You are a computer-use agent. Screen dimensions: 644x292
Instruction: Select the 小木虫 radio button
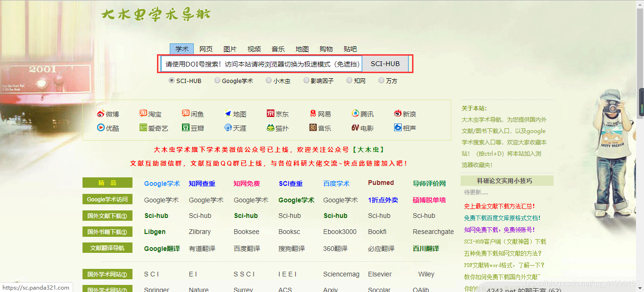coord(269,80)
